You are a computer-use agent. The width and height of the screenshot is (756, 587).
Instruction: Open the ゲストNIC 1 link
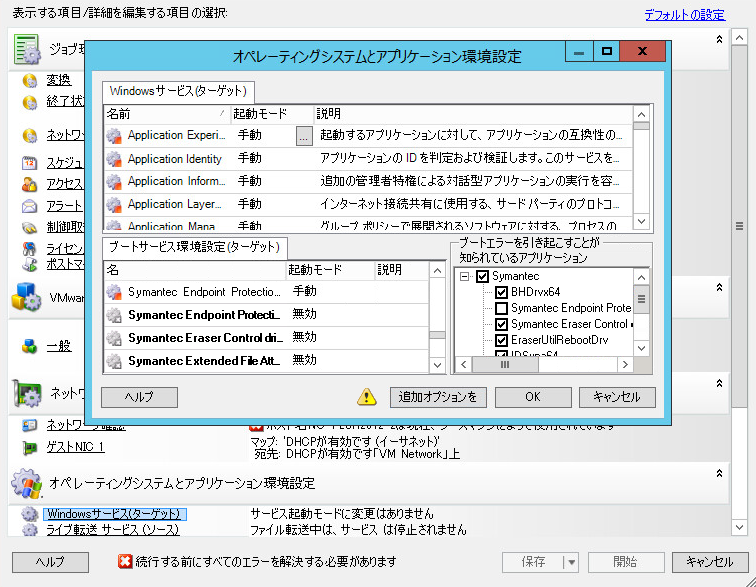pyautogui.click(x=75, y=447)
